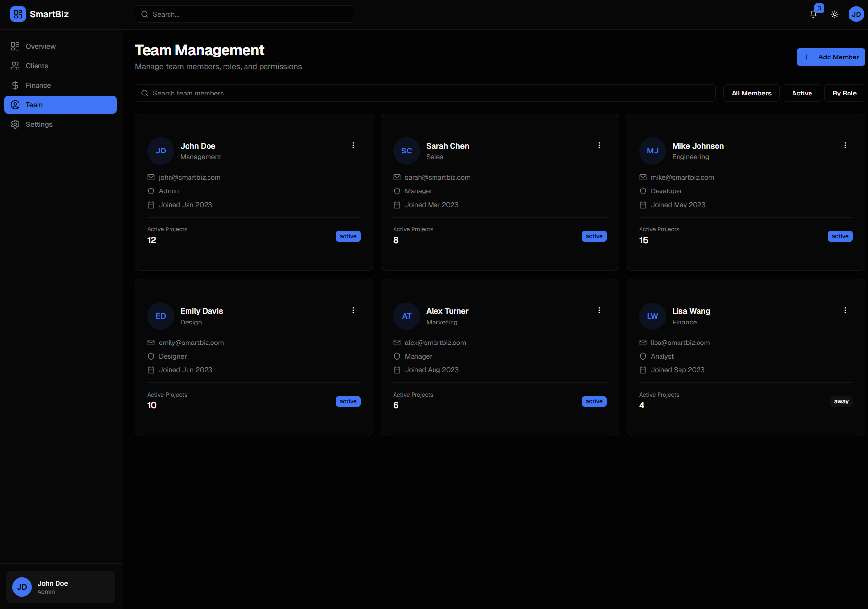Viewport: 868px width, 609px height.
Task: Click the Add Member button
Action: pos(830,57)
